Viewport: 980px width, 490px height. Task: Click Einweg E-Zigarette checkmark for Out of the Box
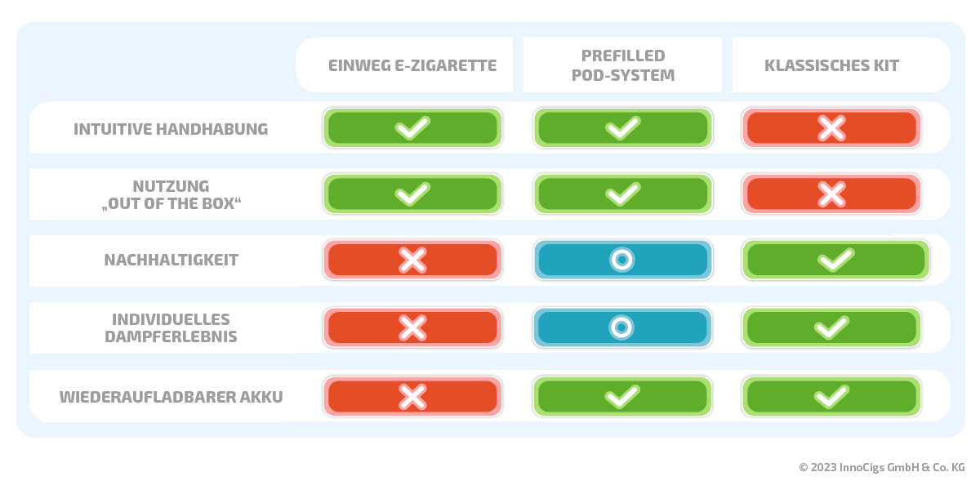click(x=412, y=194)
